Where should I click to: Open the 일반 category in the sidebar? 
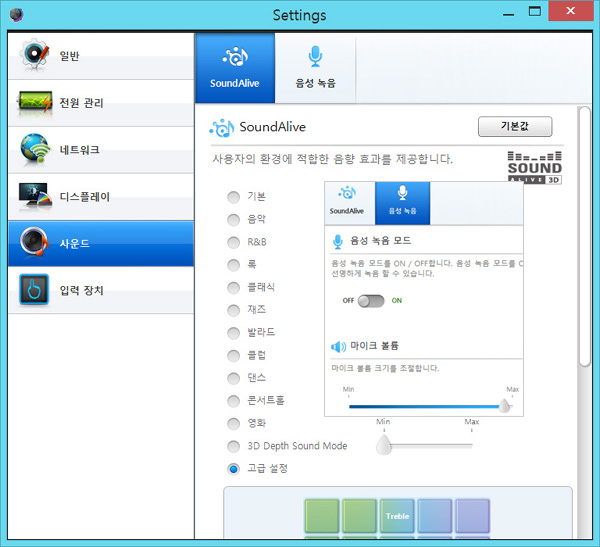tap(101, 56)
